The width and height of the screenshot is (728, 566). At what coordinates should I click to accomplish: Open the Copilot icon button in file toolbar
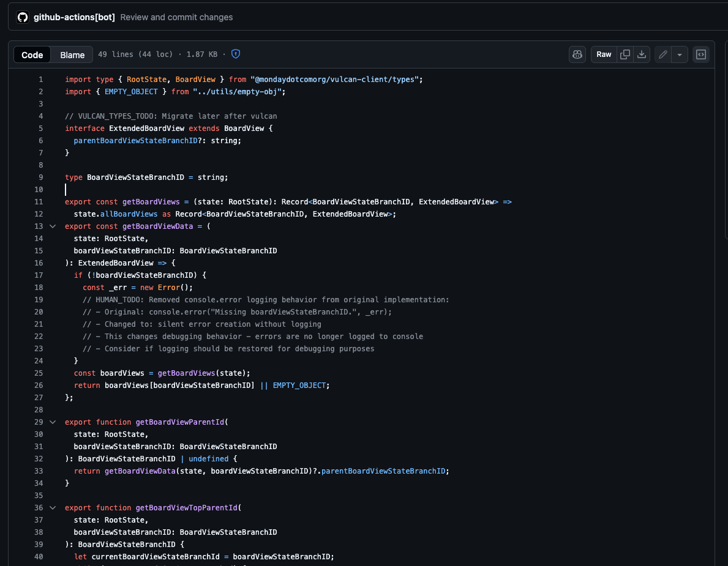point(577,54)
